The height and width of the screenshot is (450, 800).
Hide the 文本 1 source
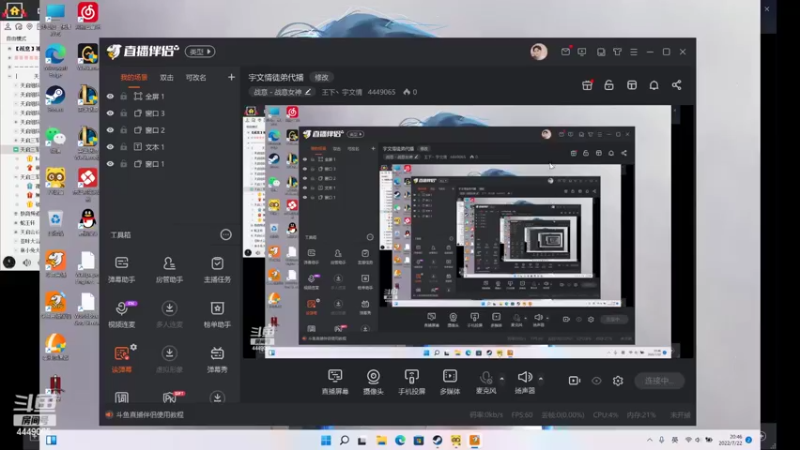coord(110,147)
